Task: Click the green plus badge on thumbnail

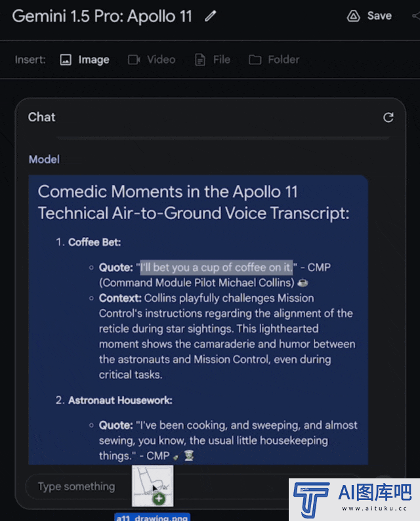Action: [x=159, y=499]
